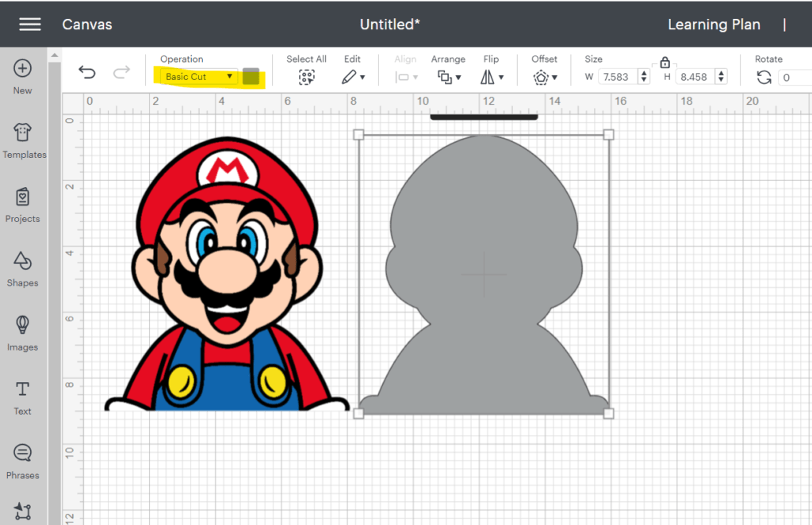
Task: Create a New canvas from sidebar
Action: [22, 77]
